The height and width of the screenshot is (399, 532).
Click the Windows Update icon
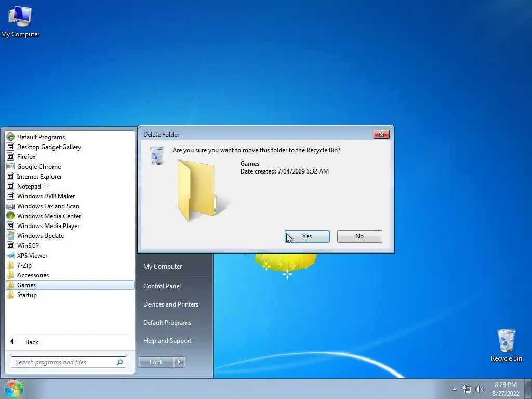coord(10,235)
